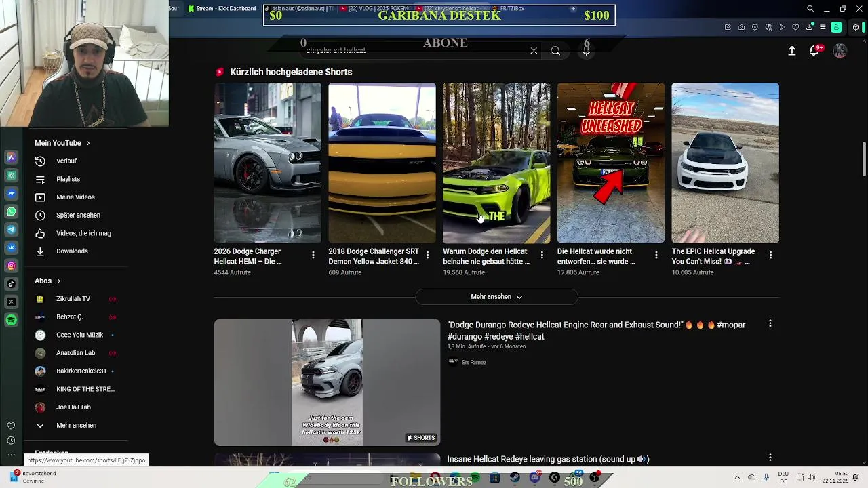
Task: Open browser tab search magnifier
Action: [810, 9]
